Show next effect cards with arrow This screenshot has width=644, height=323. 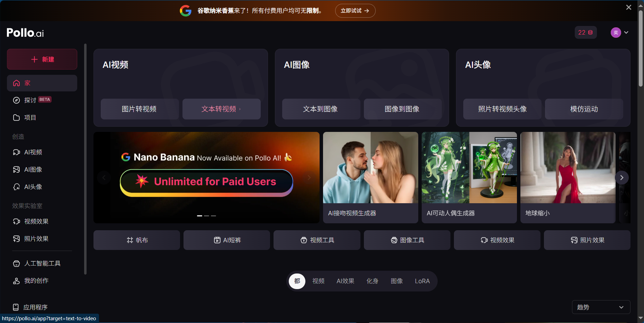point(622,178)
